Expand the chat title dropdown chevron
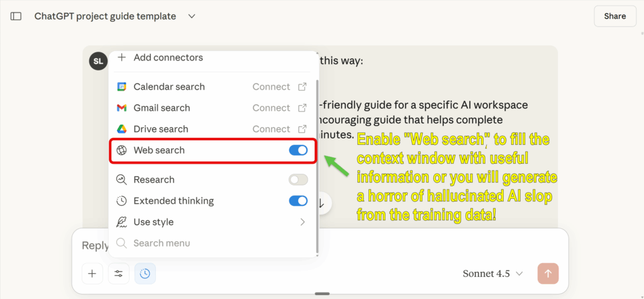 coord(192,16)
